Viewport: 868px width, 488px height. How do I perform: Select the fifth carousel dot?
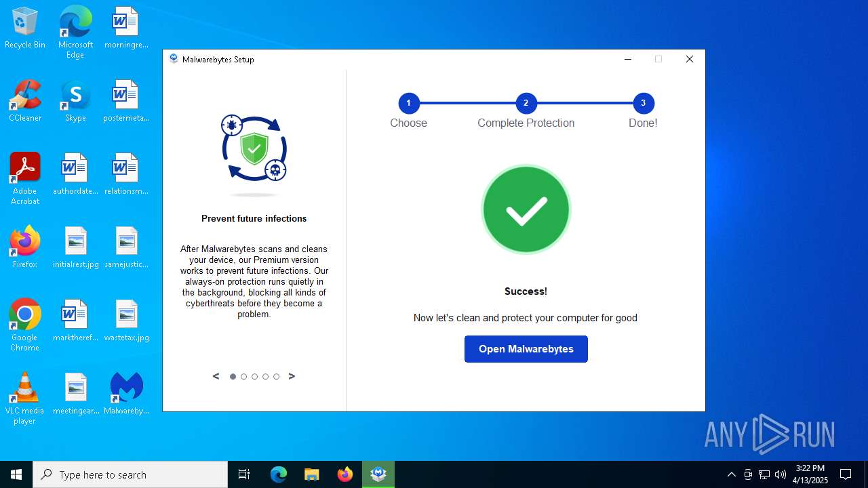pyautogui.click(x=277, y=376)
